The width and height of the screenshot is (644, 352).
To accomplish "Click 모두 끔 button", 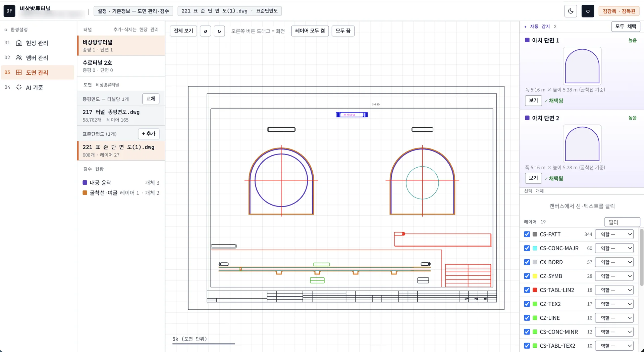I will pyautogui.click(x=343, y=31).
